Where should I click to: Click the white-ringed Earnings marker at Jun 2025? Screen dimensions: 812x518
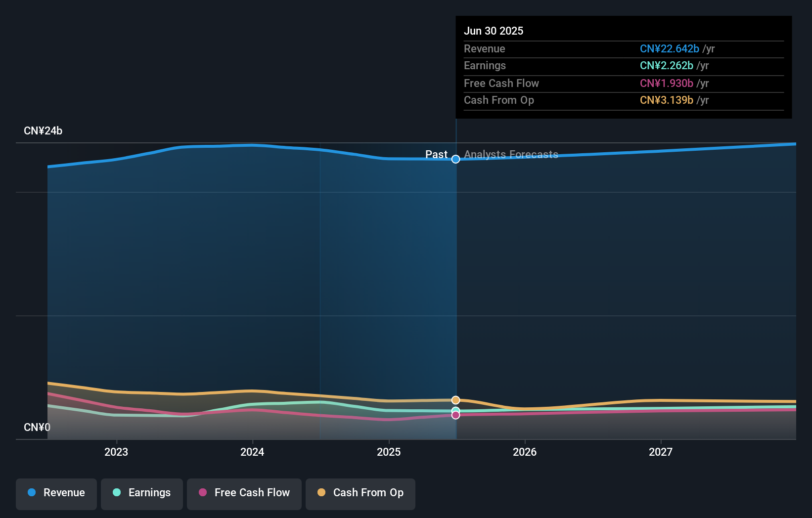point(455,410)
